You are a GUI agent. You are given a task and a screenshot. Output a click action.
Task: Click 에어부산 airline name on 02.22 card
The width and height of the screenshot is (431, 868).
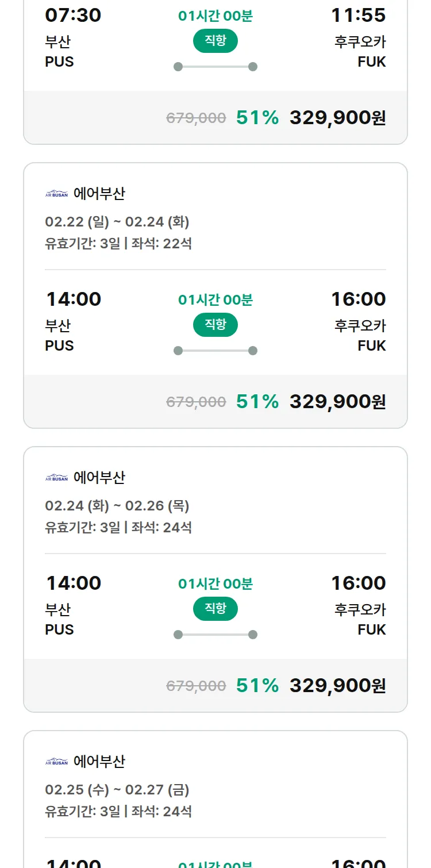pos(99,194)
